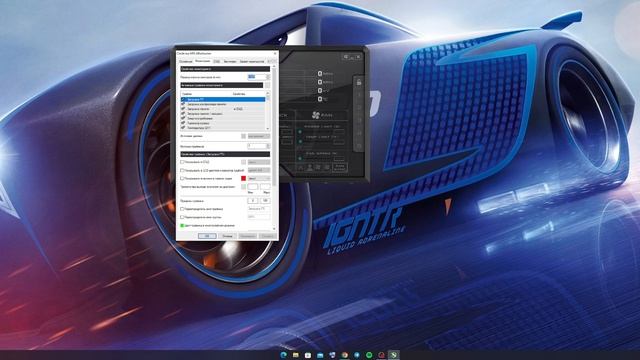Click the dialog scrollbar's bottom arrow
This screenshot has width=640, height=360.
(x=274, y=229)
